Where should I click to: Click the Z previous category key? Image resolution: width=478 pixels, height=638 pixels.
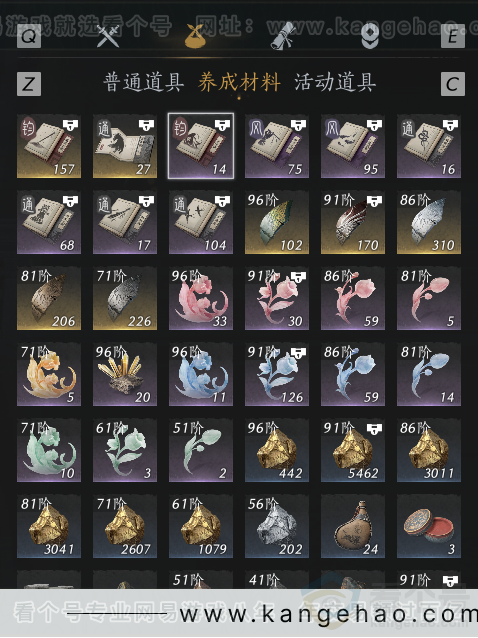tap(29, 84)
